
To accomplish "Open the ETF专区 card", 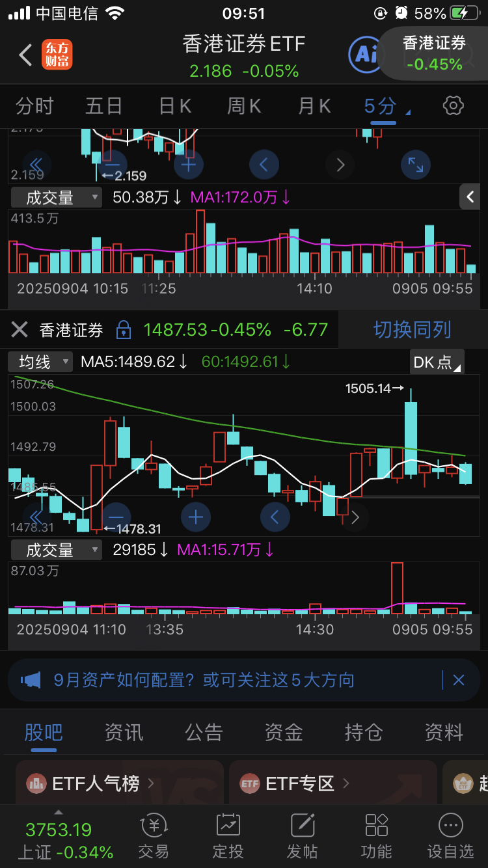I will coord(333,783).
